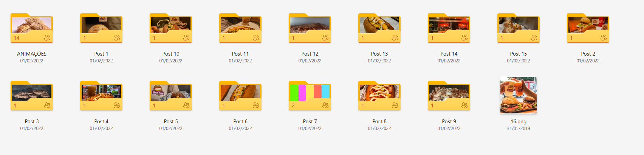Open the Post 4 folder
644x155 pixels.
coord(101,96)
